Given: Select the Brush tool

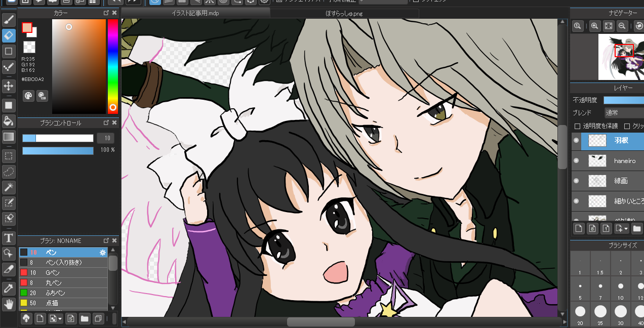Looking at the screenshot, I should (9, 20).
